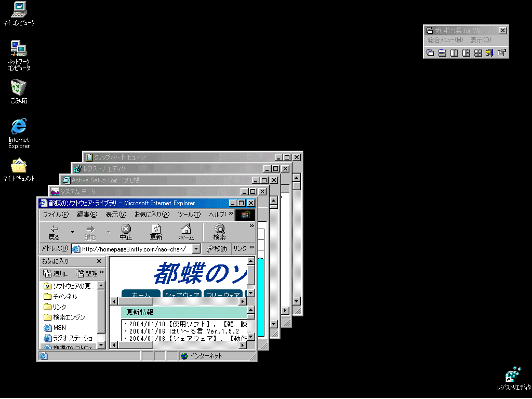Select the MSN favorite
Image resolution: width=532 pixels, height=399 pixels.
[x=55, y=328]
